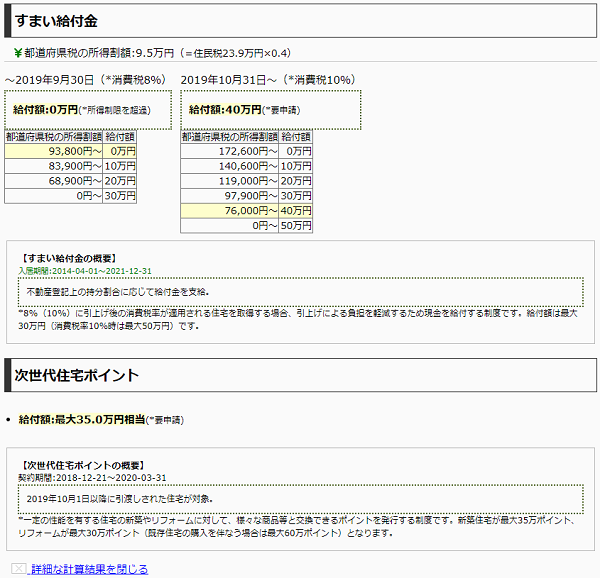Click the close X icon beside 詳細な計算結果を閉じる
The image size is (600, 578).
pyautogui.click(x=19, y=568)
